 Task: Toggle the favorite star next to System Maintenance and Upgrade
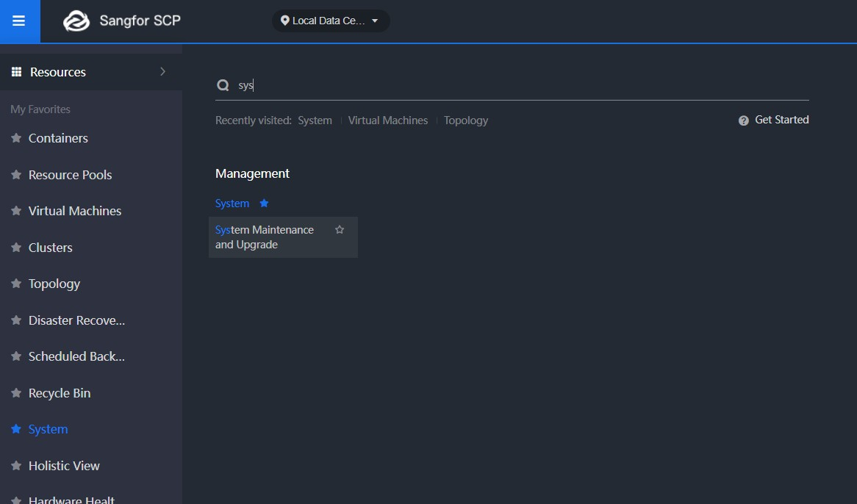pos(340,229)
